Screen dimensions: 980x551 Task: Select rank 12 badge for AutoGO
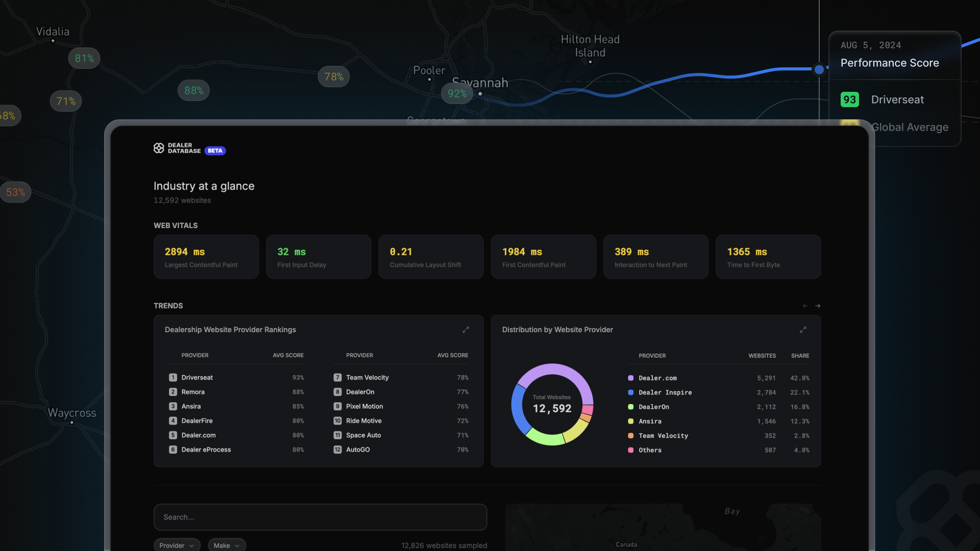point(337,449)
